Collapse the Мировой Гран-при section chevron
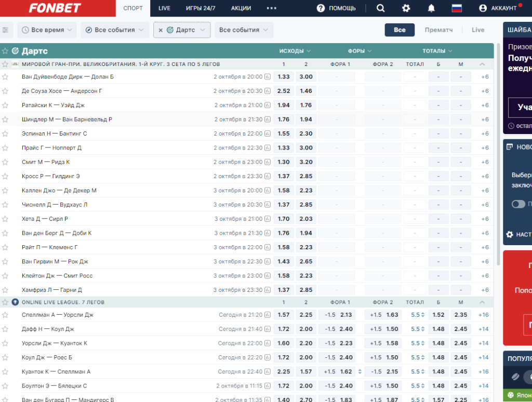Screen dimensions: 532x402 click(x=482, y=64)
